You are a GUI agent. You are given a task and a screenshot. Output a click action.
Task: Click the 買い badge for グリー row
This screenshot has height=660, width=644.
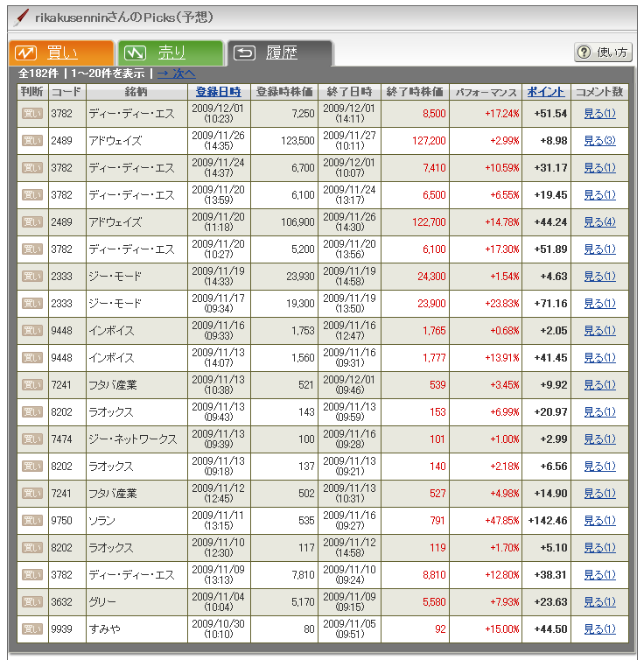coord(31,602)
